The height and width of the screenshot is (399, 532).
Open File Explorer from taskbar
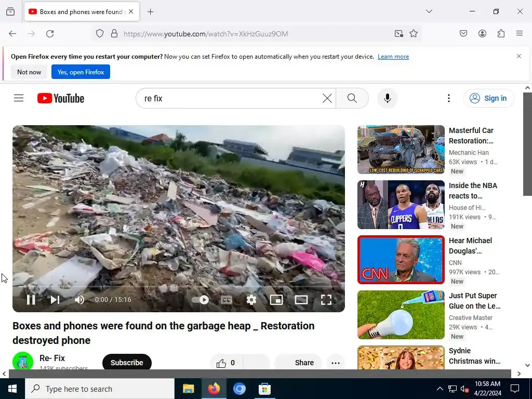188,389
